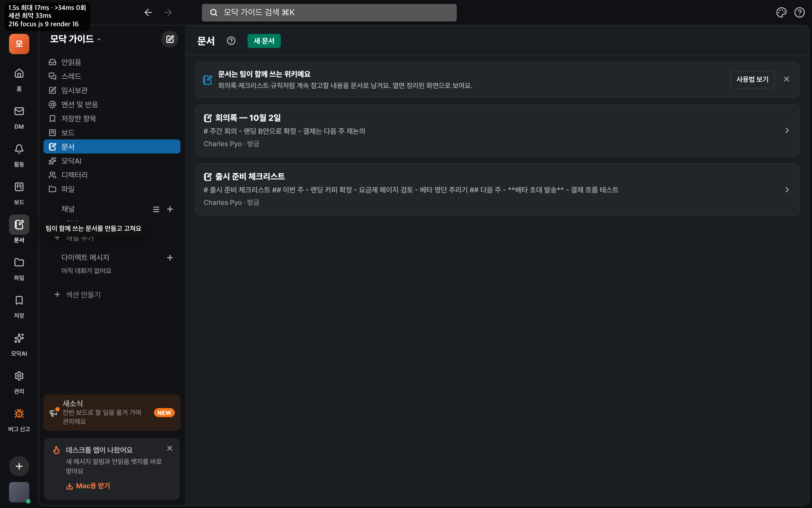This screenshot has height=508, width=812.
Task: Click the 버그 신고 bug icon
Action: [19, 413]
